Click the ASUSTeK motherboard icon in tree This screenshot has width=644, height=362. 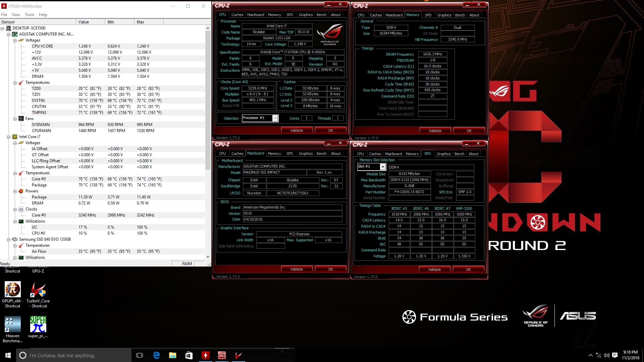click(x=15, y=34)
